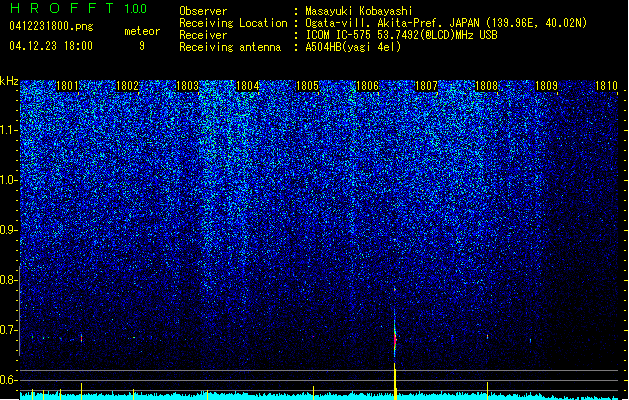629x400 pixels.
Task: Click the strong red meteor echo after 1806
Action: coord(395,337)
